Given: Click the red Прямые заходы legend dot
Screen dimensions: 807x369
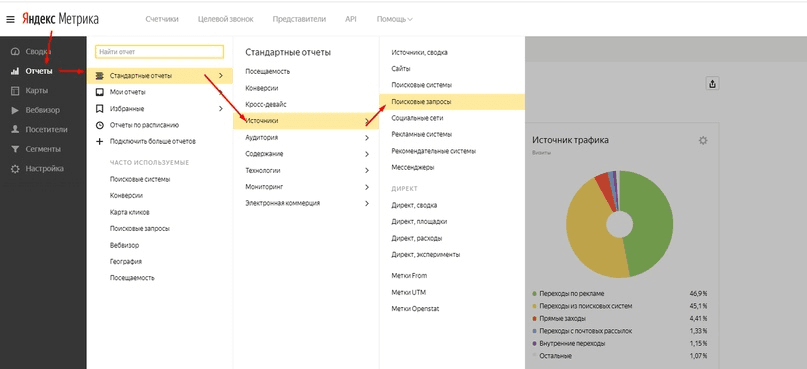Looking at the screenshot, I should (535, 319).
